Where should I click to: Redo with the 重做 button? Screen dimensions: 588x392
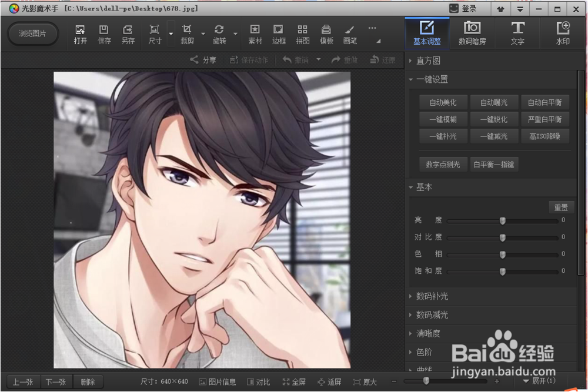[x=345, y=60]
